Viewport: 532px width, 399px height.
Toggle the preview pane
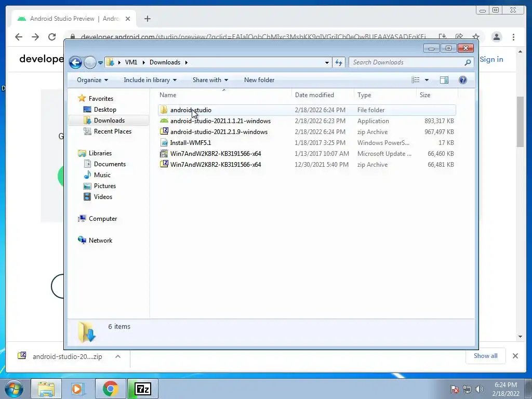pyautogui.click(x=444, y=80)
